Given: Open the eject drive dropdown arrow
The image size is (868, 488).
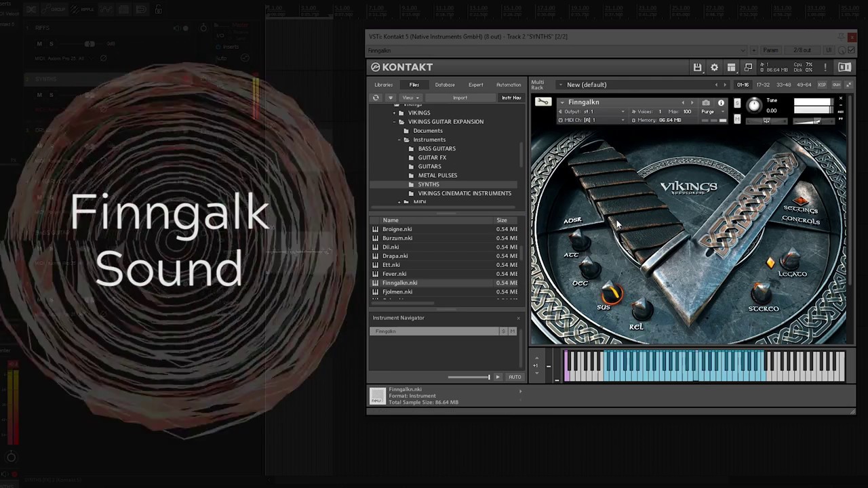Looking at the screenshot, I should coord(390,98).
